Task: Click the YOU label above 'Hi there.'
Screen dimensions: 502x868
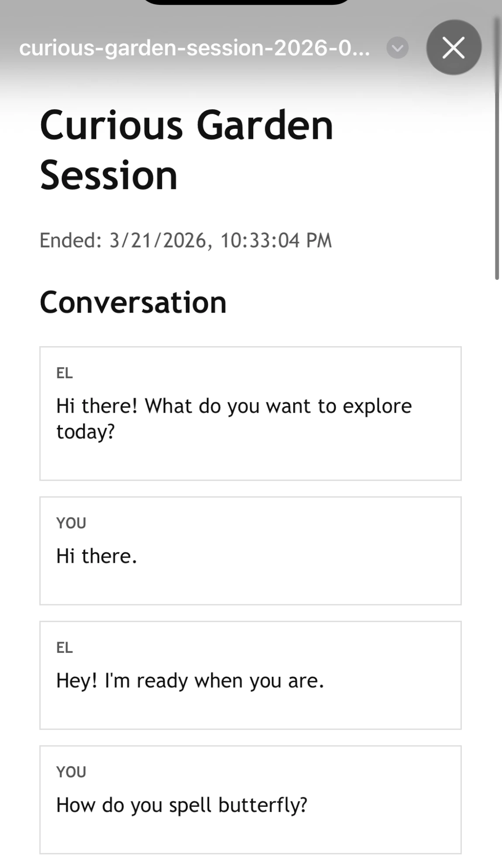Action: click(70, 523)
